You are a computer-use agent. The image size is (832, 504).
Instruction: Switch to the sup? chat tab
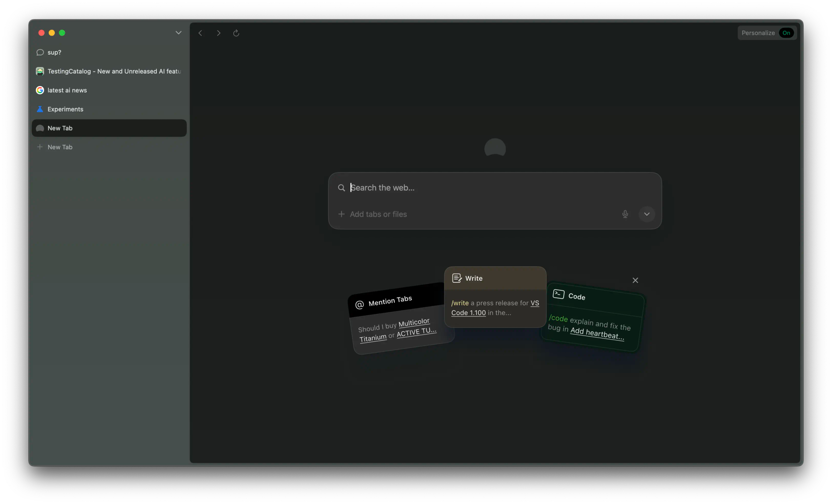54,52
